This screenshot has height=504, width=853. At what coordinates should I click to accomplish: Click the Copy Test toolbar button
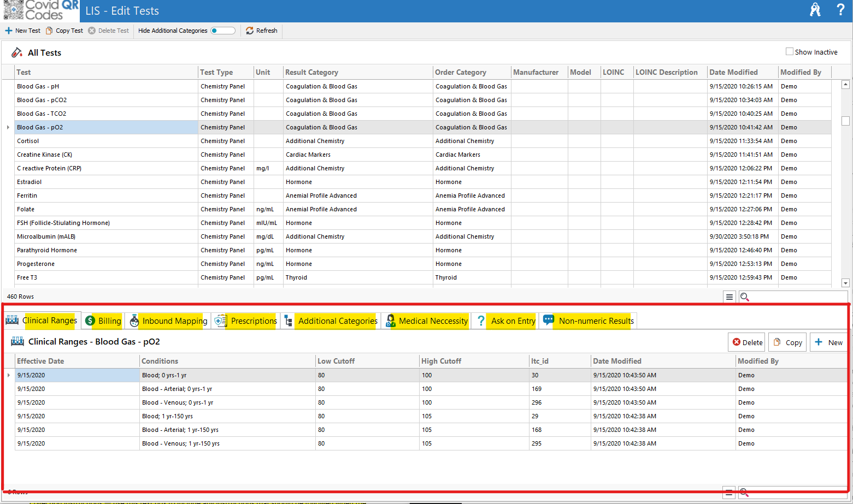(64, 31)
